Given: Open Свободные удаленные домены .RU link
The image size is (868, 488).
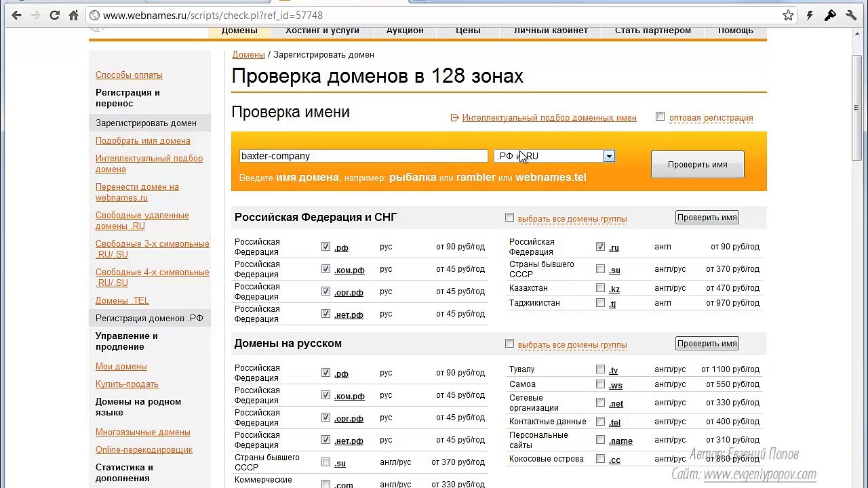Looking at the screenshot, I should 142,221.
